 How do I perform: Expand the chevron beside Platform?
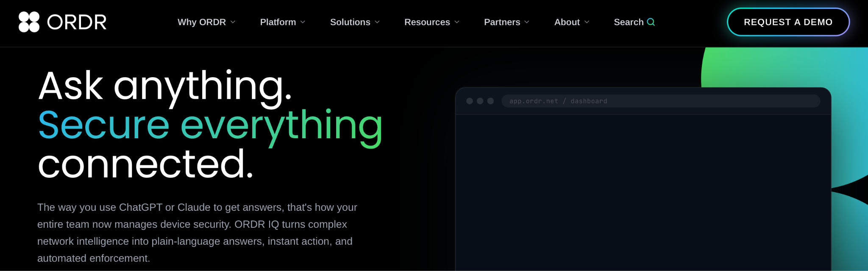coord(303,22)
